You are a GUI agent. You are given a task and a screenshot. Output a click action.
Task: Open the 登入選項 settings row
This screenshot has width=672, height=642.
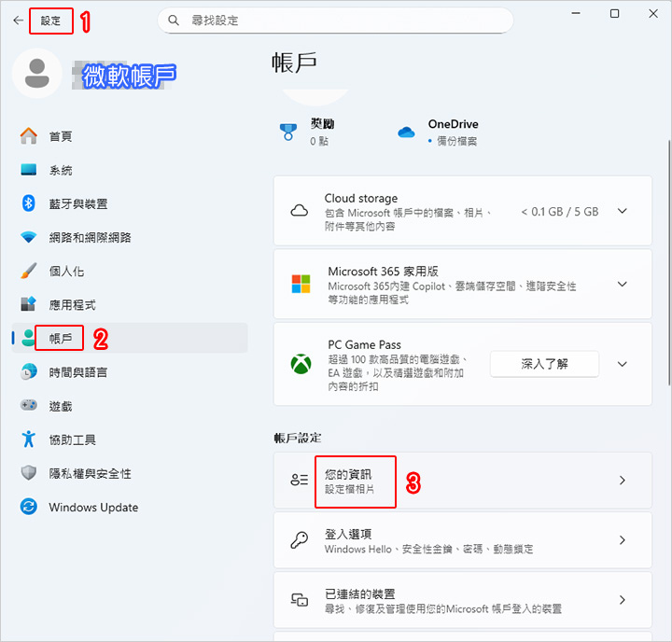pos(463,540)
